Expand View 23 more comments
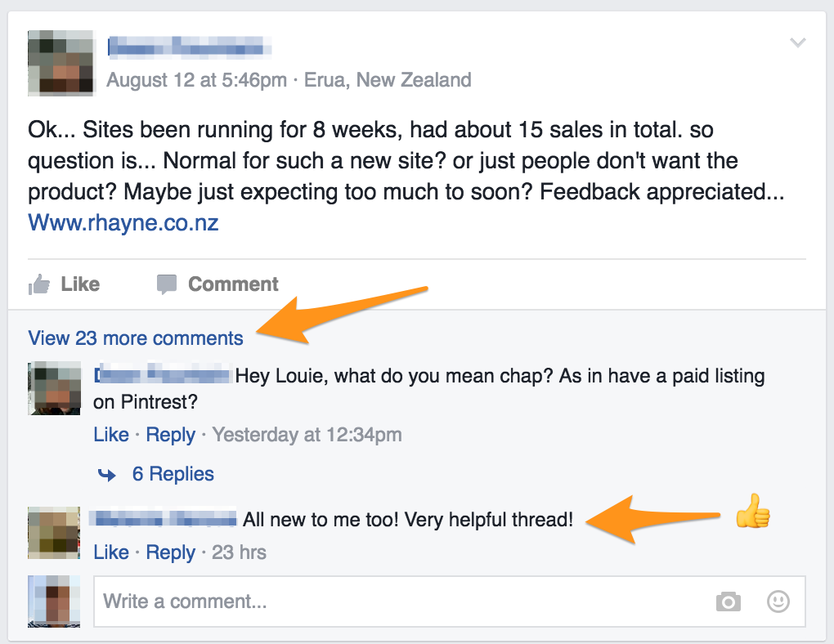This screenshot has width=834, height=644. click(x=136, y=338)
